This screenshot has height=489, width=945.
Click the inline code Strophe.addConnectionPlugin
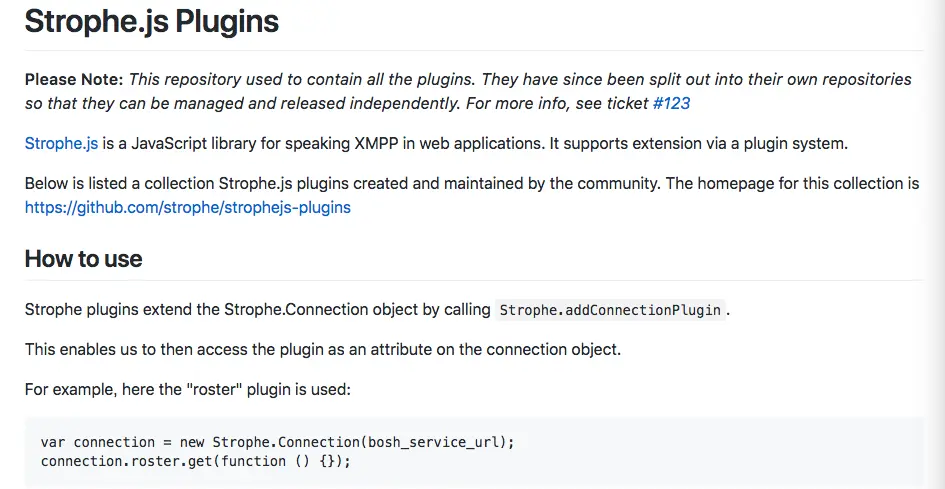610,311
